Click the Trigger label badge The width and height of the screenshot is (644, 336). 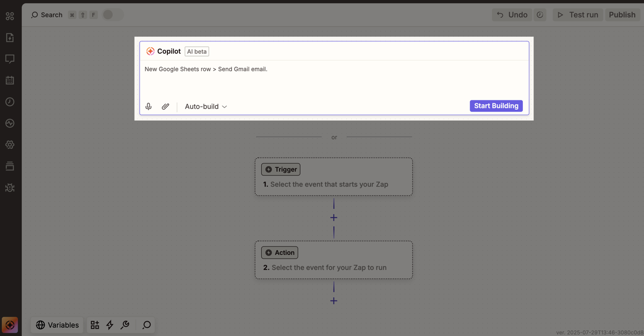[x=281, y=169]
